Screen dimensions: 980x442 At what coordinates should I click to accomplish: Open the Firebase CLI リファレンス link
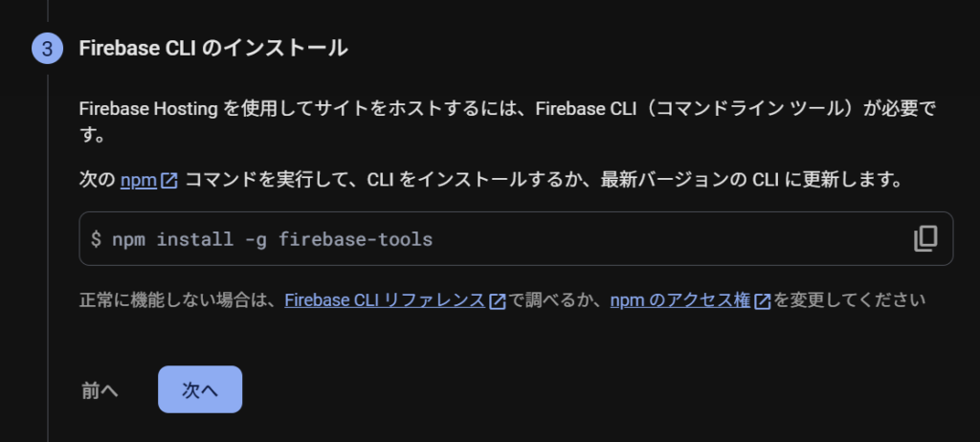point(385,300)
